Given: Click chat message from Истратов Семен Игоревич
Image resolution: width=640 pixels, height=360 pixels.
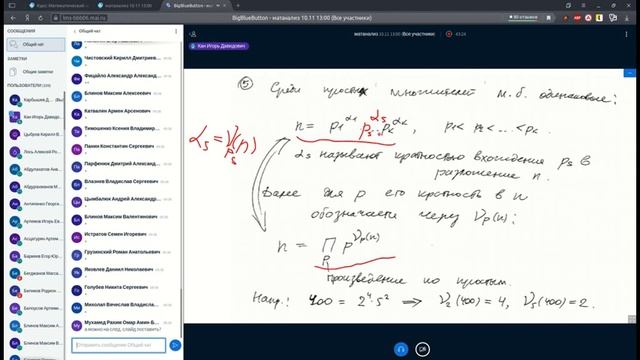Looking at the screenshot, I should coord(122,236).
